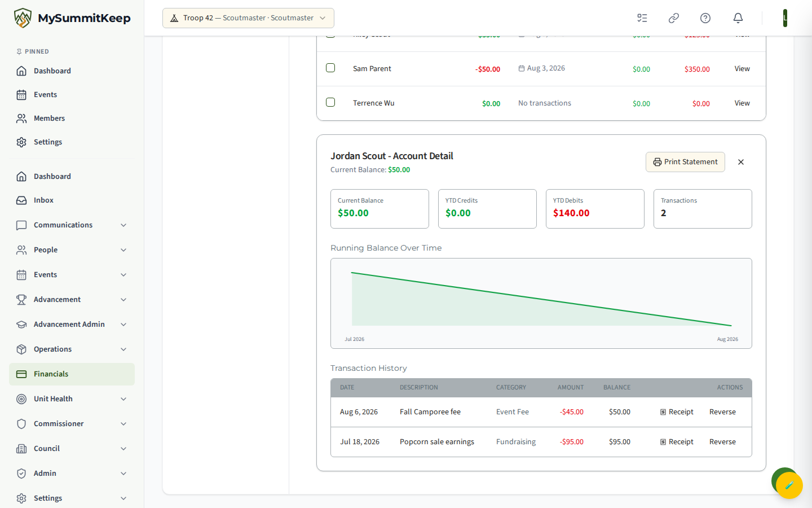
Task: Click the Commissioner shield icon
Action: coord(21,423)
